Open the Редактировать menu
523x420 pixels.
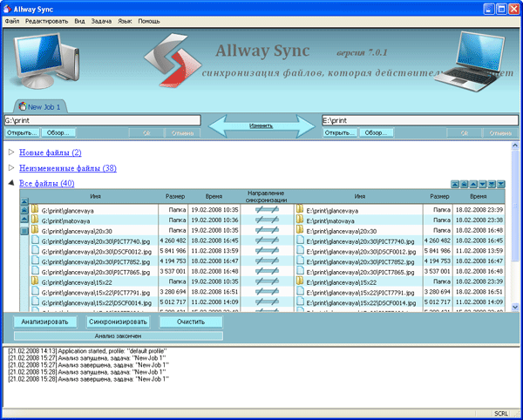46,21
